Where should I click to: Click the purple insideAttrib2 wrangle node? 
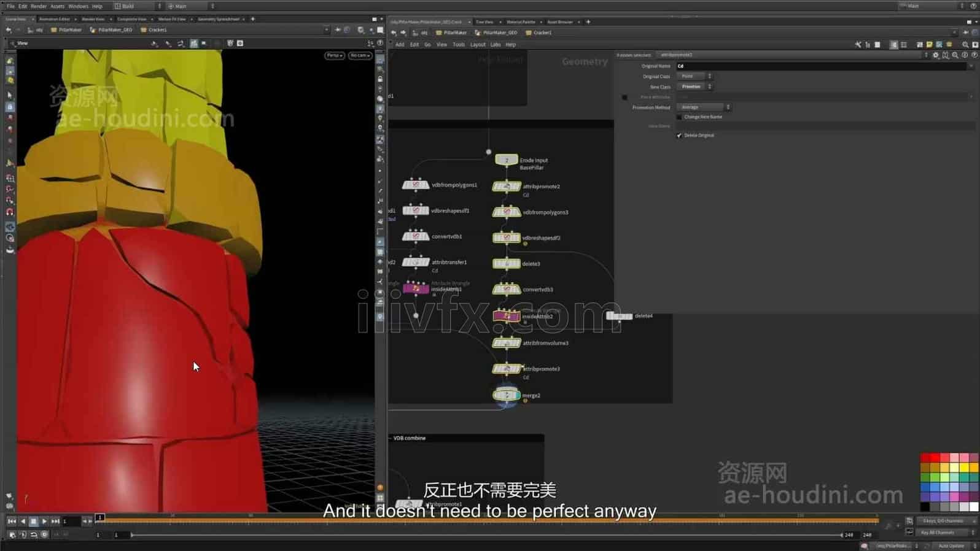(506, 316)
